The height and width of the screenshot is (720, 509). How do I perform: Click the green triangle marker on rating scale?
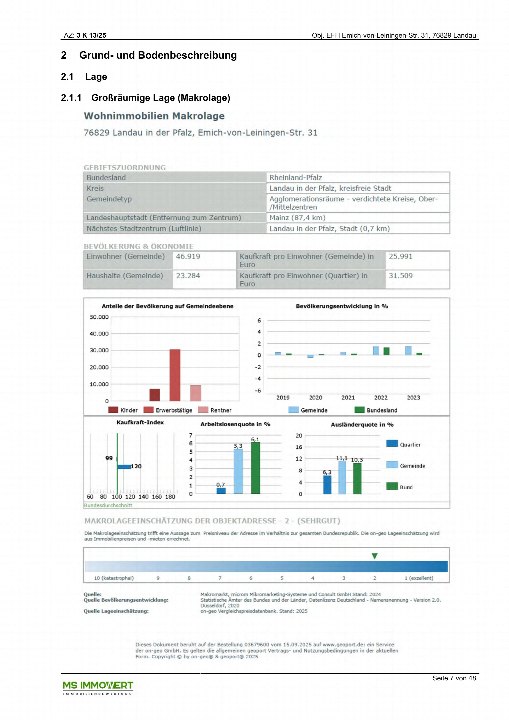(x=374, y=556)
